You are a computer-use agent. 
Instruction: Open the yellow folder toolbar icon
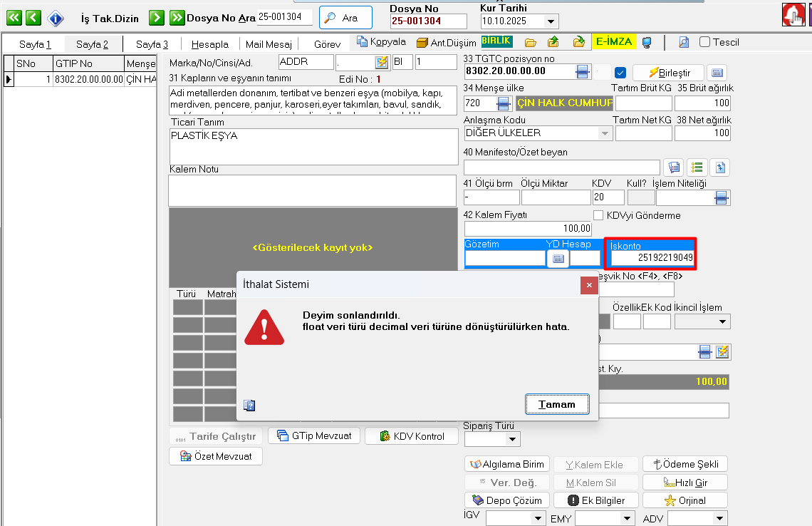tap(530, 42)
